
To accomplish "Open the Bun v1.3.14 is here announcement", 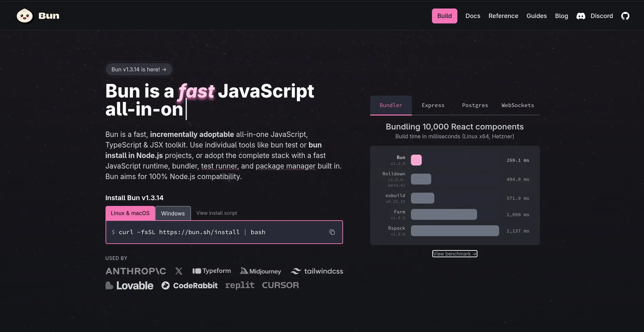I will 139,69.
